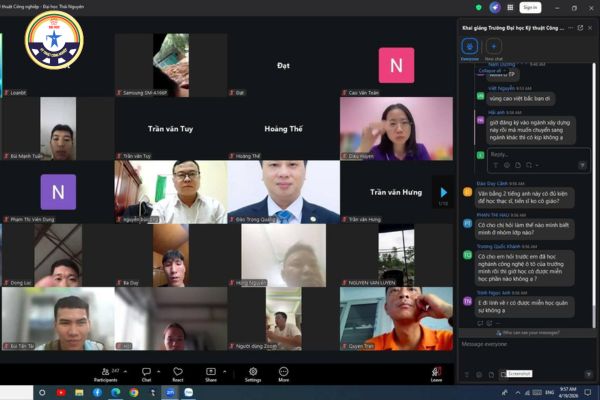
Task: Take a screenshot from the reply box
Action: [529, 165]
